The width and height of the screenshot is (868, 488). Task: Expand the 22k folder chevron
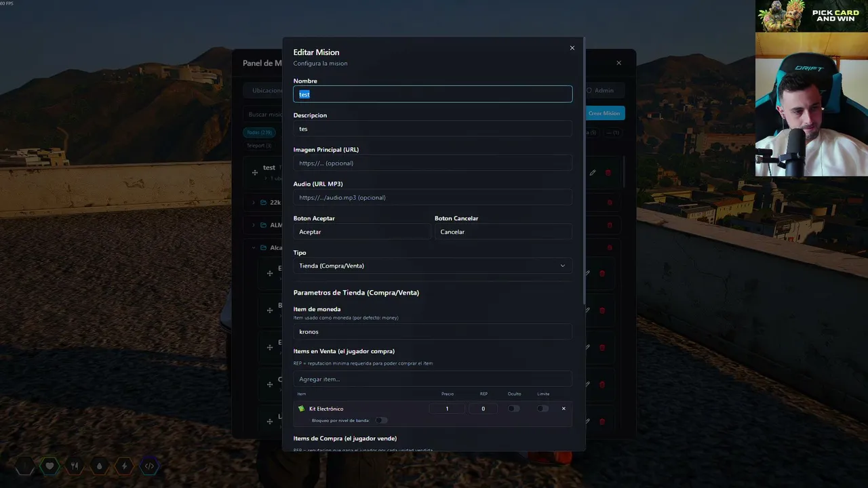[254, 202]
